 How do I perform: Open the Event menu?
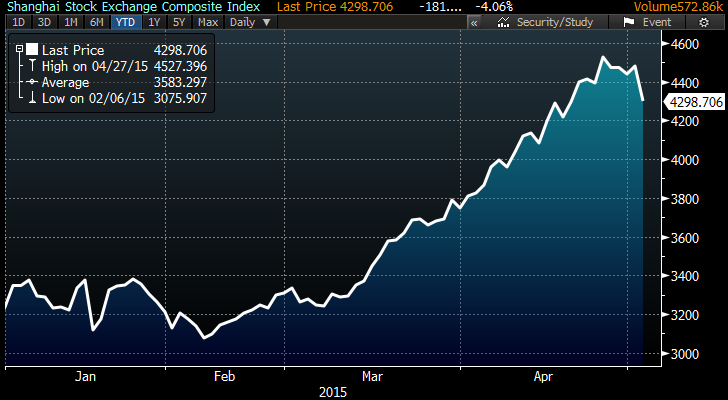(648, 22)
